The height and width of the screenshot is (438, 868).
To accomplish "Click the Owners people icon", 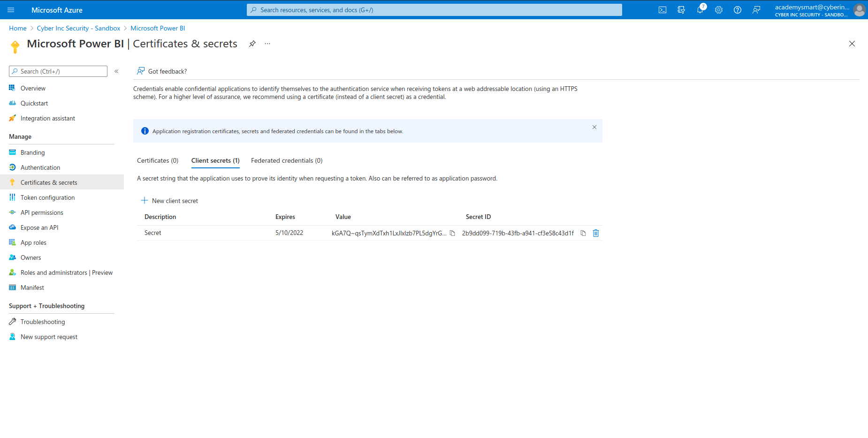I will coord(12,257).
